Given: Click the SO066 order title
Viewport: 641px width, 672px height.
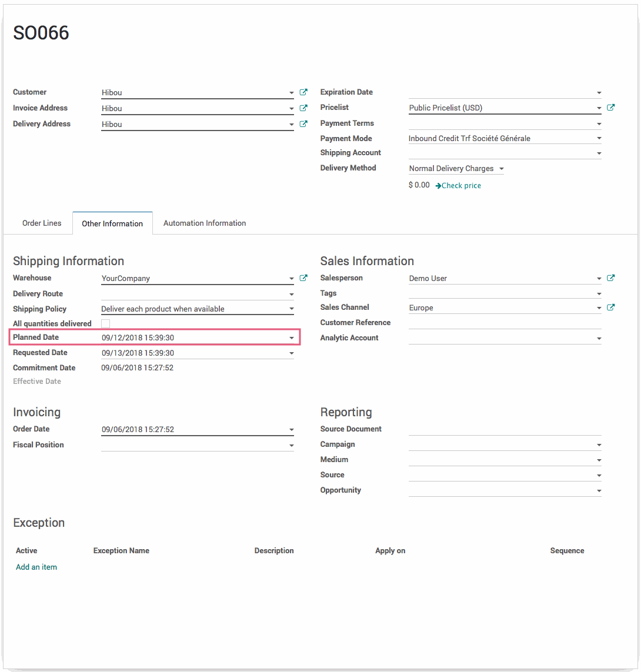Looking at the screenshot, I should (41, 33).
